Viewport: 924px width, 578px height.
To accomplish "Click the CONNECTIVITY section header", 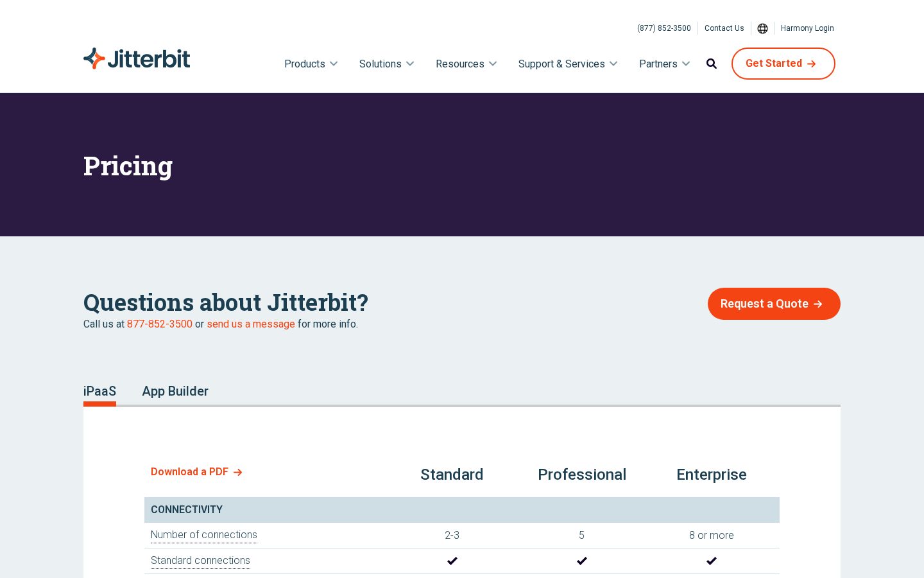I will (462, 510).
